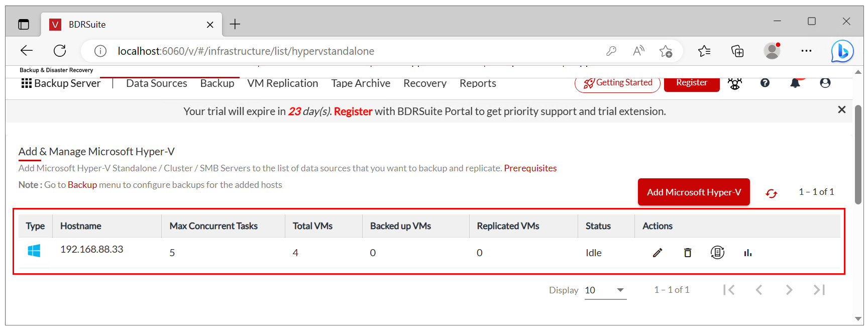This screenshot has width=868, height=329.
Task: View host statistics bar chart icon
Action: 748,253
